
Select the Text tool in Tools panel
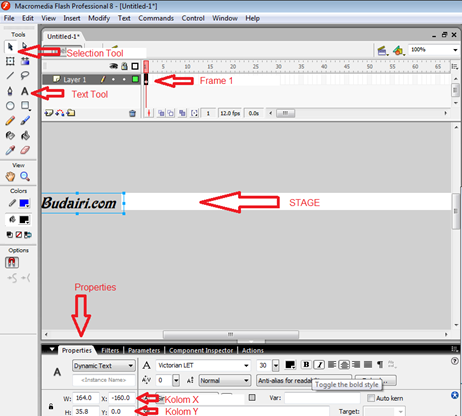[25, 91]
